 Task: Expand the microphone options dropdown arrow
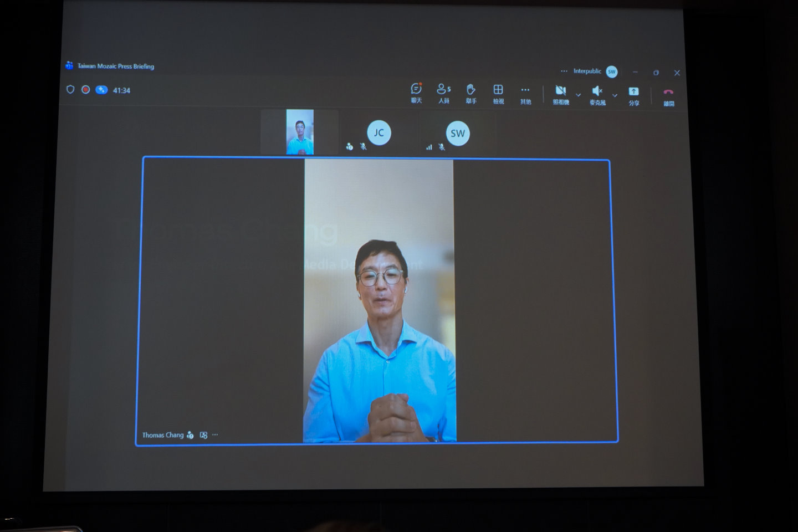click(615, 95)
